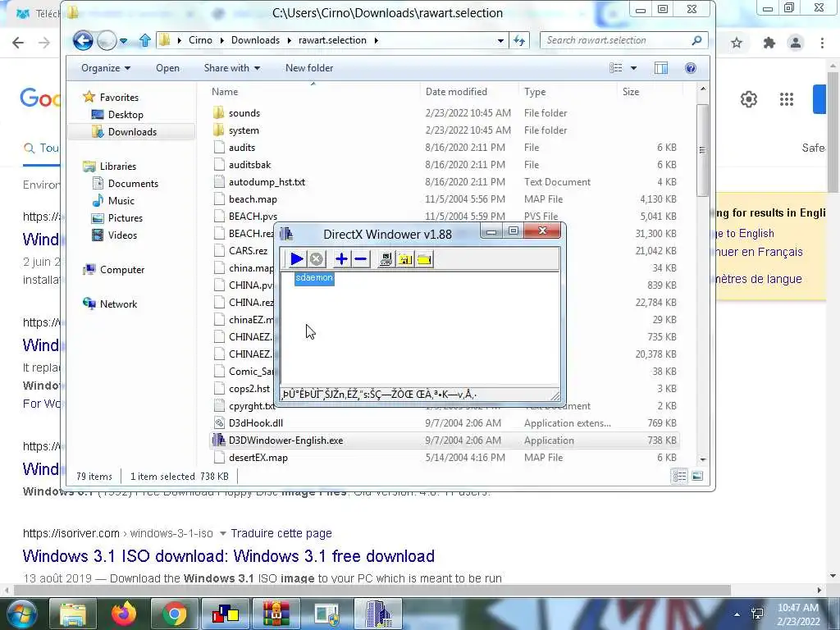
Task: Click the Explorer search box
Action: [x=624, y=41]
